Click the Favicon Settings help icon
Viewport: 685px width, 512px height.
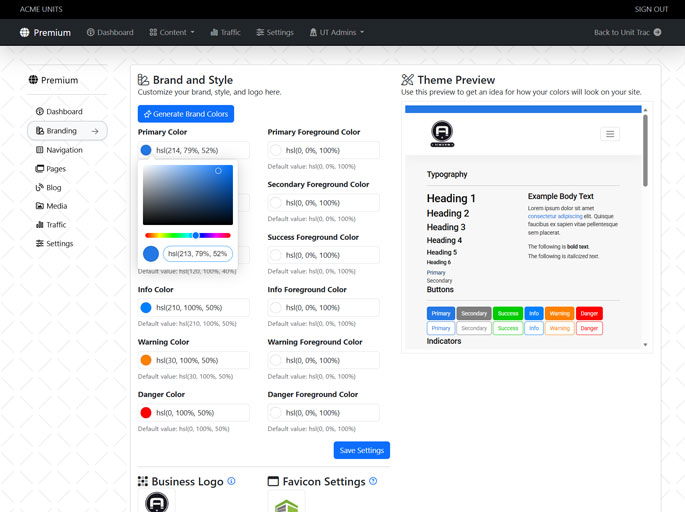[373, 481]
